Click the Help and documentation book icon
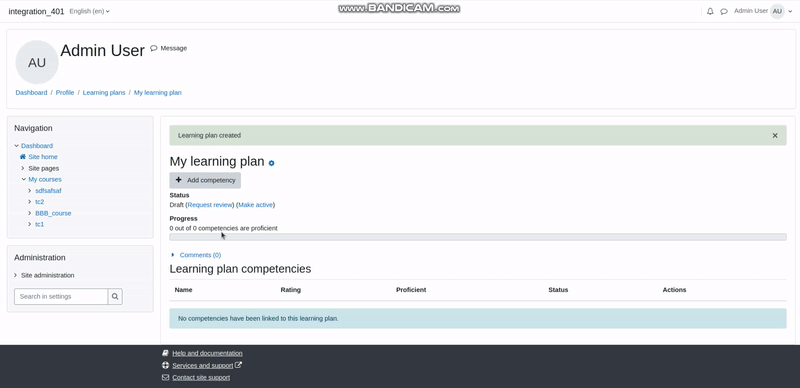 tap(165, 353)
